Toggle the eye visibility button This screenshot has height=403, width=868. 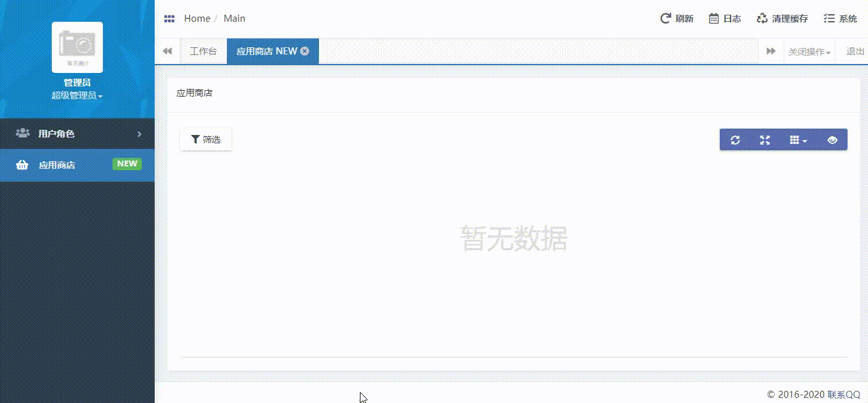click(832, 140)
